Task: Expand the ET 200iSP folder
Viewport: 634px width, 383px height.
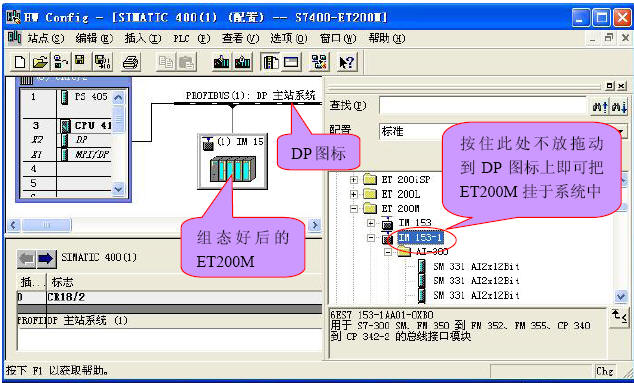Action: pyautogui.click(x=354, y=180)
